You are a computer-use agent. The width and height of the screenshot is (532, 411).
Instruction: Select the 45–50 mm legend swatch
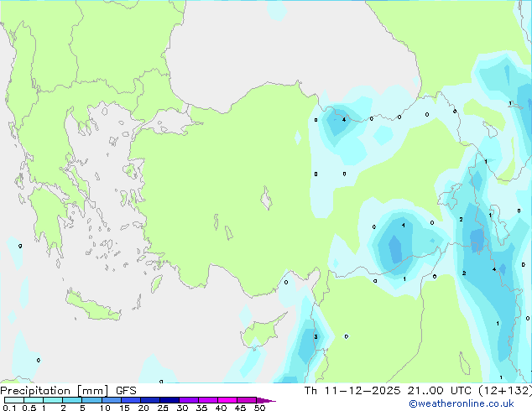click(x=247, y=400)
